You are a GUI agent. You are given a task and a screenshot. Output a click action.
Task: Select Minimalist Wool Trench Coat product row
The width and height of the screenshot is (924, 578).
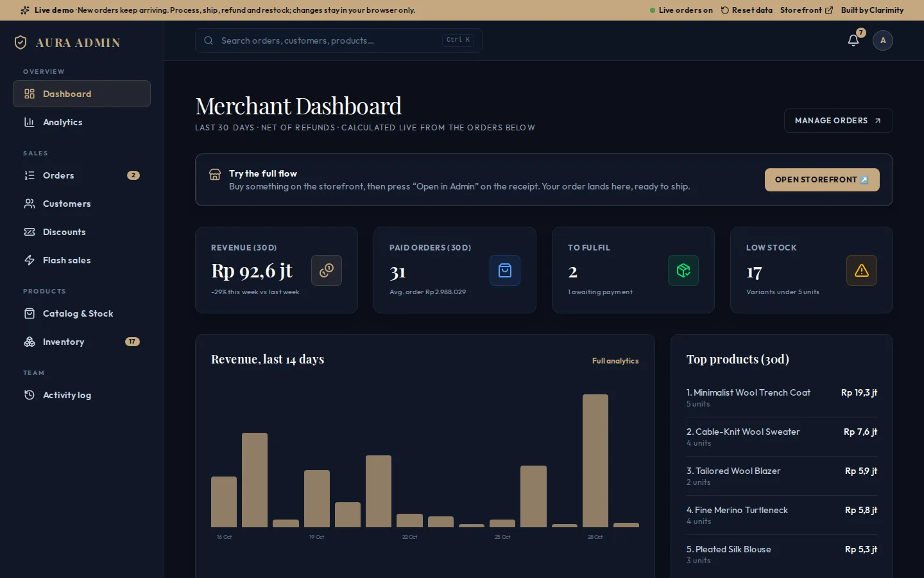pos(782,398)
